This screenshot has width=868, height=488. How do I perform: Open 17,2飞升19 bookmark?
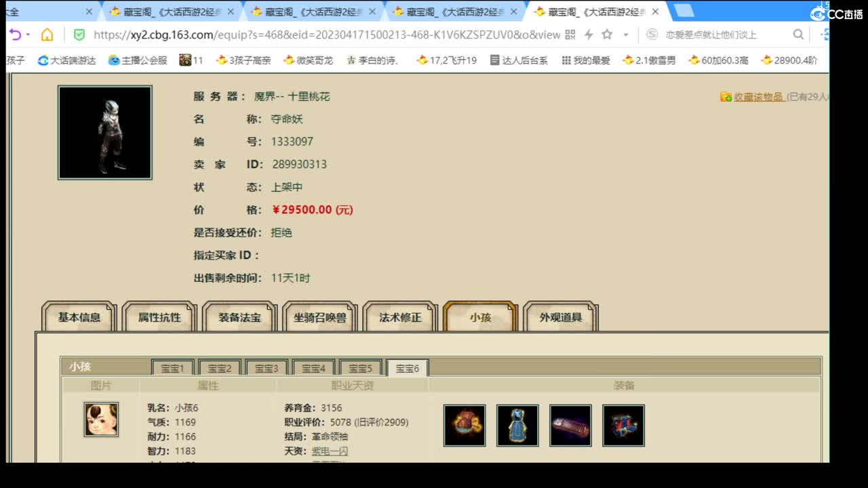point(447,60)
